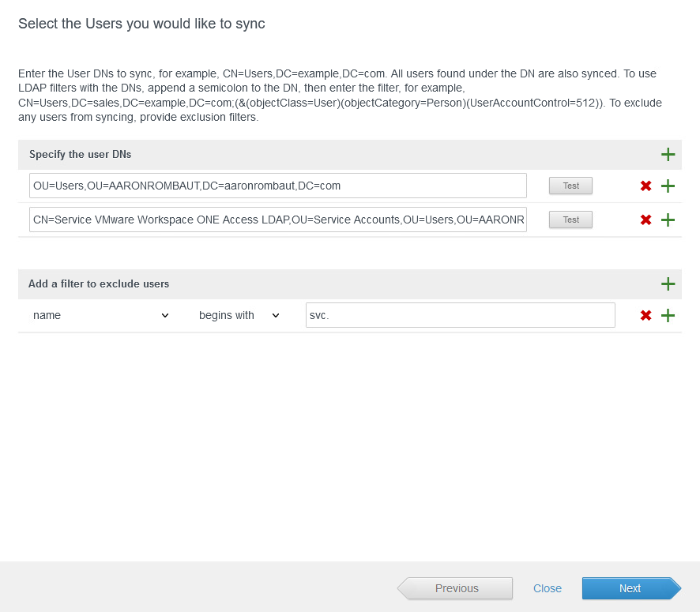Add row after the OU=Users DN entry
700x612 pixels.
[x=668, y=186]
